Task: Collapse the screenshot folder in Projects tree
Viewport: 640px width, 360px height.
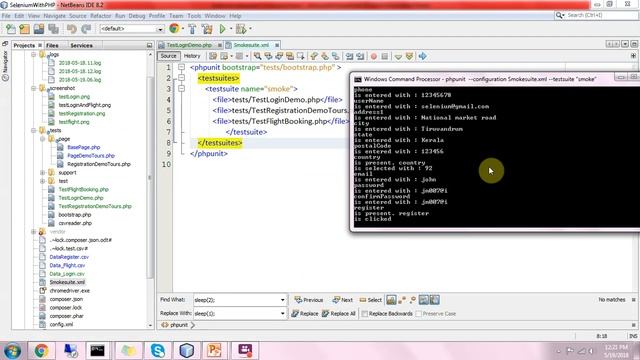Action: [x=34, y=88]
